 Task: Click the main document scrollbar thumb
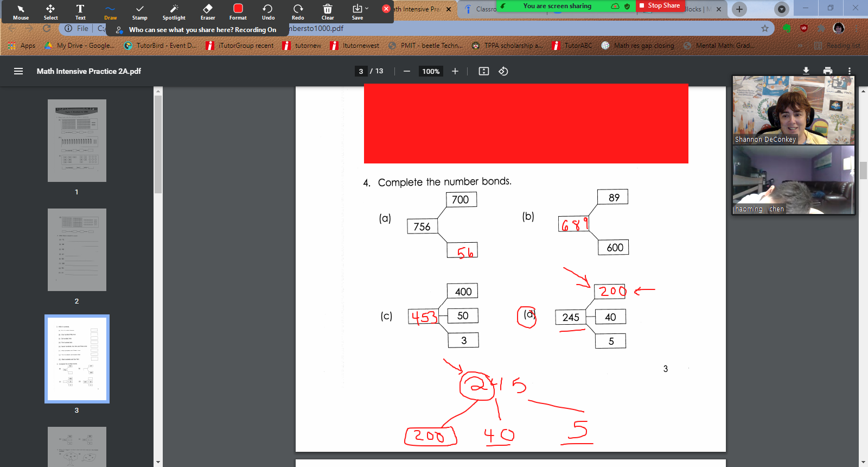click(x=863, y=171)
